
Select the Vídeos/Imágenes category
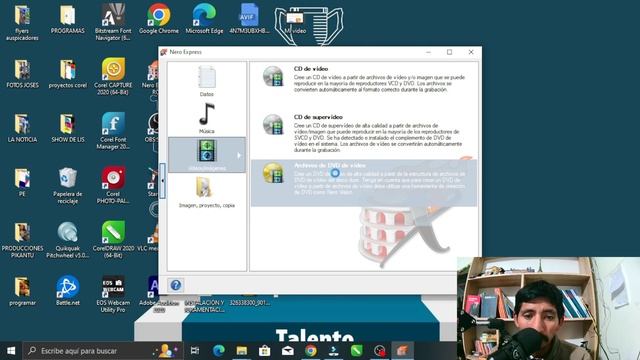click(x=207, y=155)
